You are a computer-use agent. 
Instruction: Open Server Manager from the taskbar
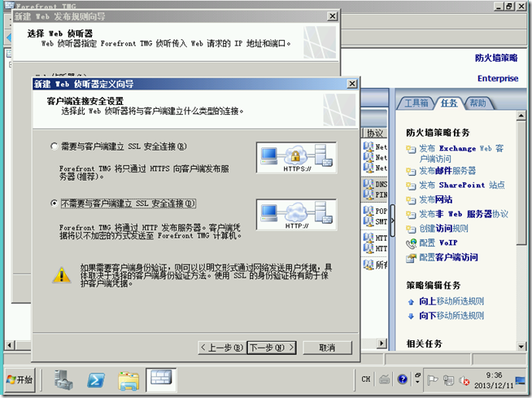[63, 379]
